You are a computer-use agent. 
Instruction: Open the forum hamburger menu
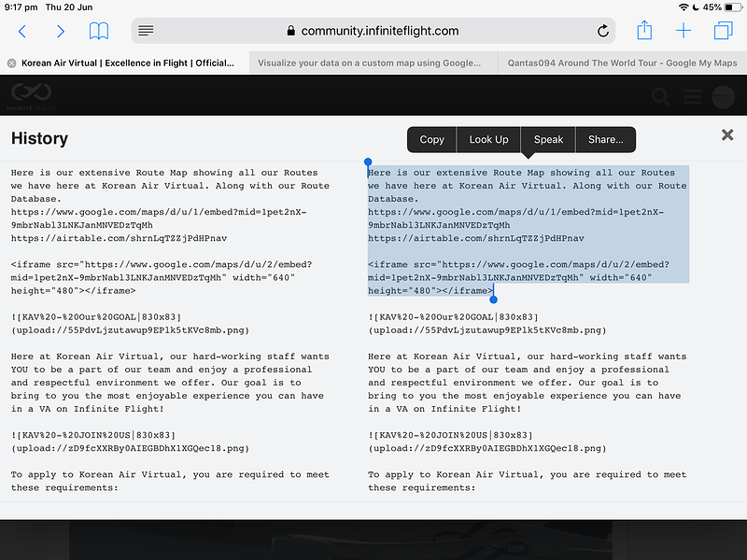pos(692,96)
